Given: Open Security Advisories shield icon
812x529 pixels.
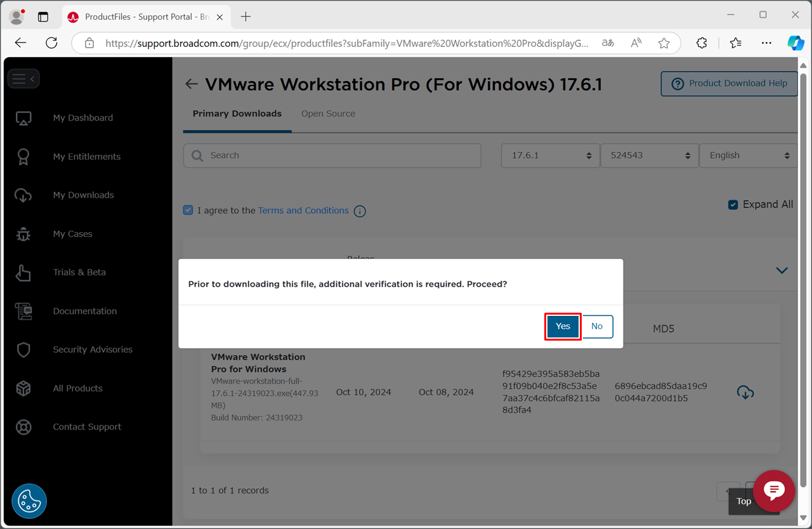Looking at the screenshot, I should 23,349.
